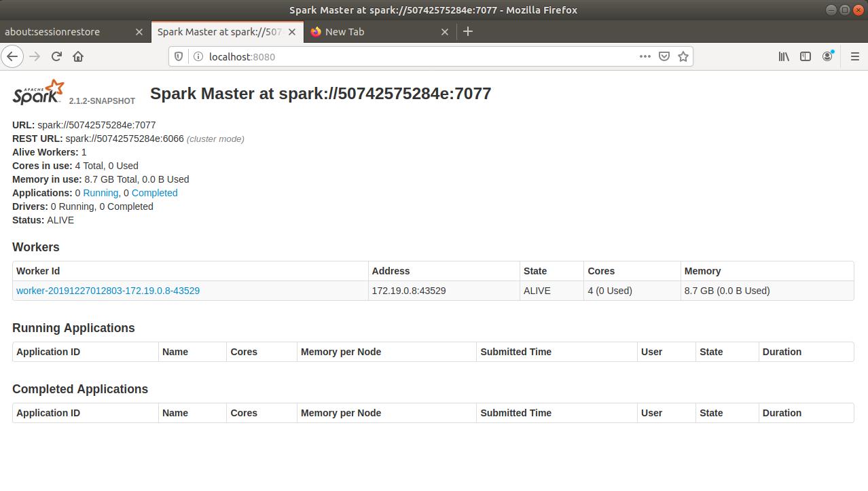Open the Running applications link
Image resolution: width=868 pixels, height=491 pixels.
coord(101,193)
